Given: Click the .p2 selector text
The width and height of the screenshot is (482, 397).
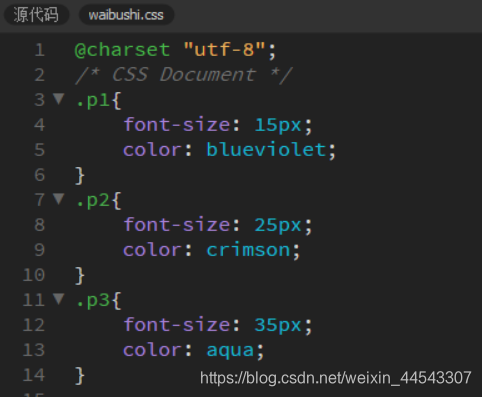Looking at the screenshot, I should [x=93, y=200].
